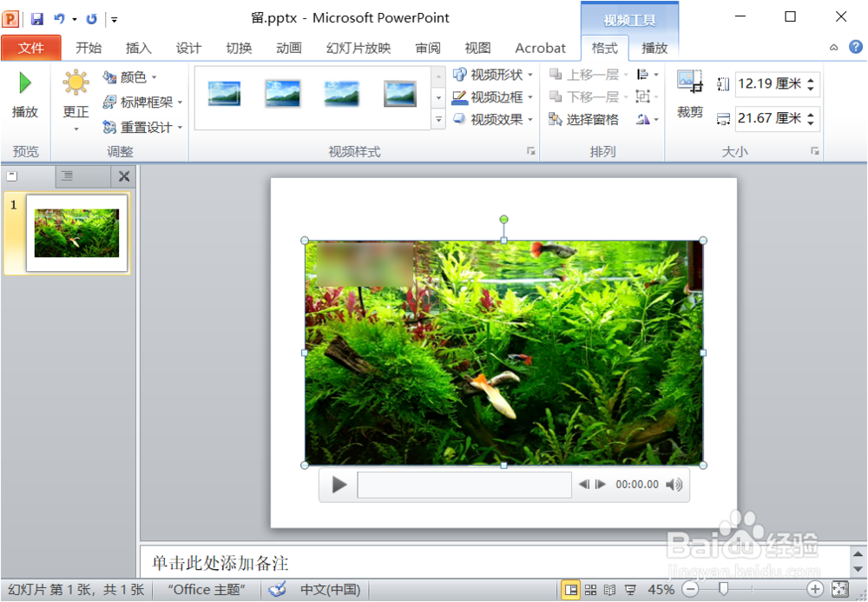Screen dimensions: 868x602
Task: Switch to the 视图 tab
Action: pyautogui.click(x=477, y=48)
